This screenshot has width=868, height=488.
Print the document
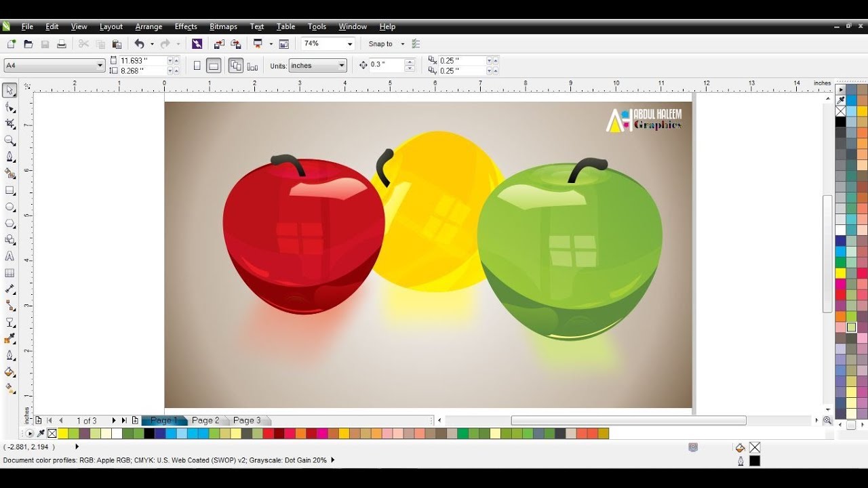point(62,44)
